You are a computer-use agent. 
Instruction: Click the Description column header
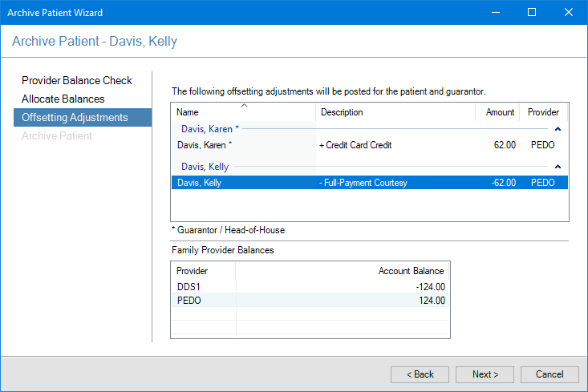(395, 112)
